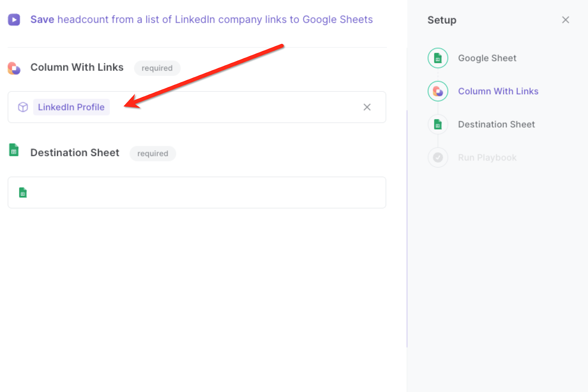Clear the LinkedIn Profile selection
Screen dimensions: 588x392
(x=367, y=107)
